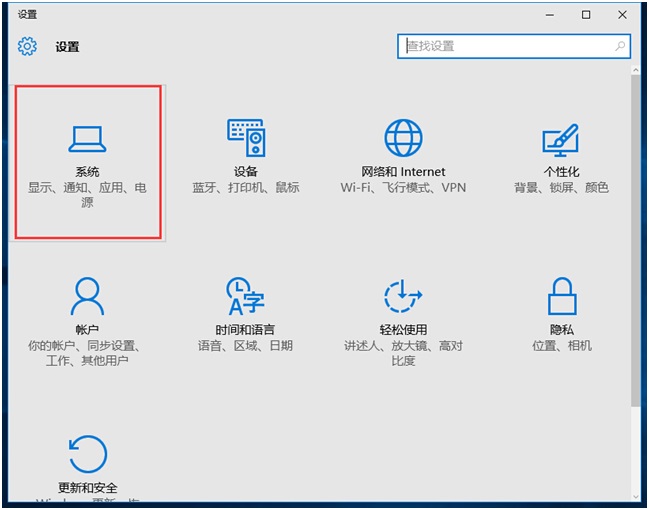This screenshot has width=649, height=510.
Task: Open the 隐私 (Privacy) lock icon
Action: 561,296
